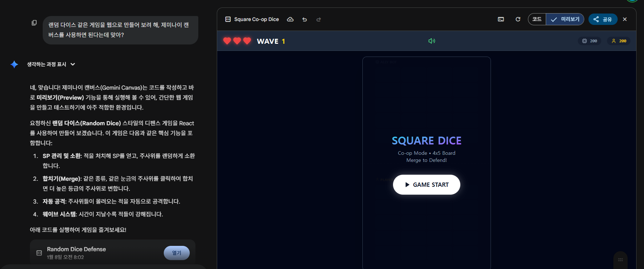
Task: Mute the game sound
Action: tap(432, 41)
